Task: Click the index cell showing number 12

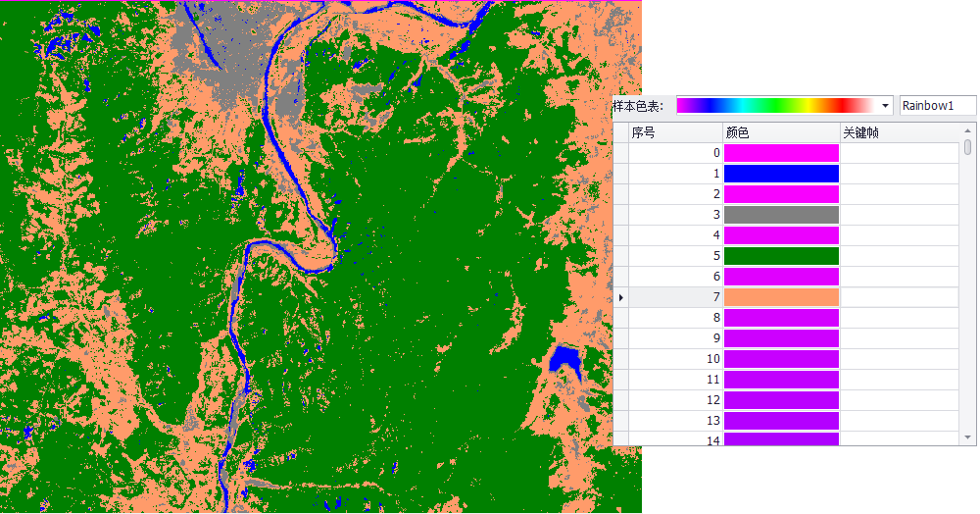Action: (674, 400)
